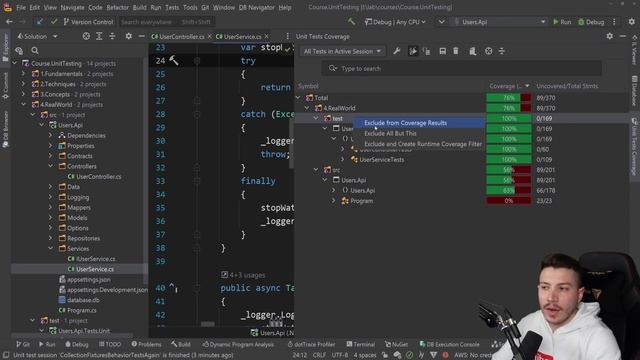This screenshot has height=360, width=640.
Task: Toggle coverage highlighting brush icon
Action: pyautogui.click(x=413, y=51)
